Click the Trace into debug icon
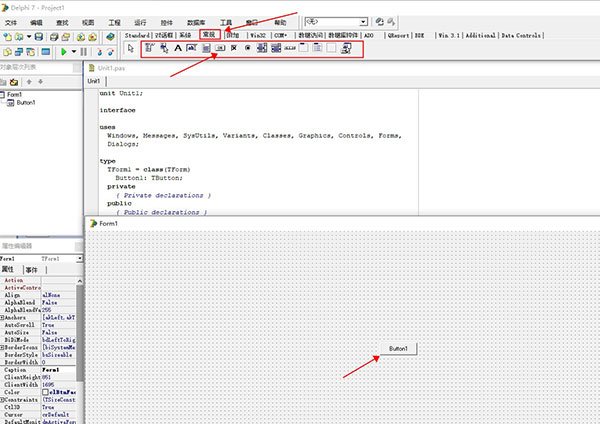The image size is (600, 424). click(x=100, y=52)
